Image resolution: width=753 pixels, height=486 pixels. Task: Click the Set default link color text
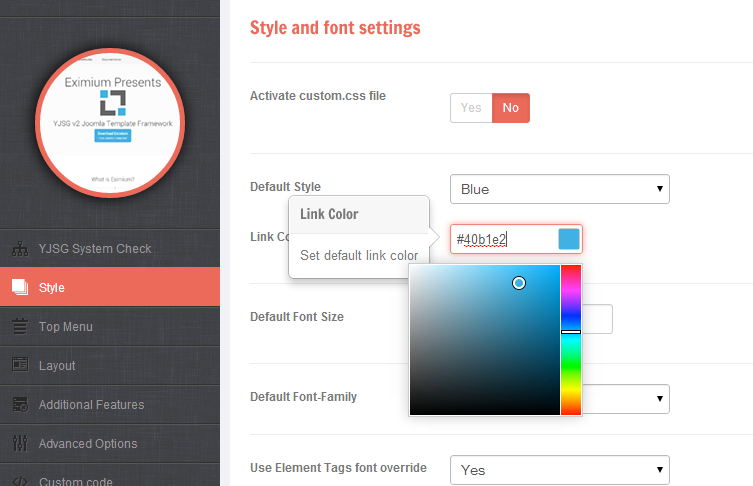point(359,255)
